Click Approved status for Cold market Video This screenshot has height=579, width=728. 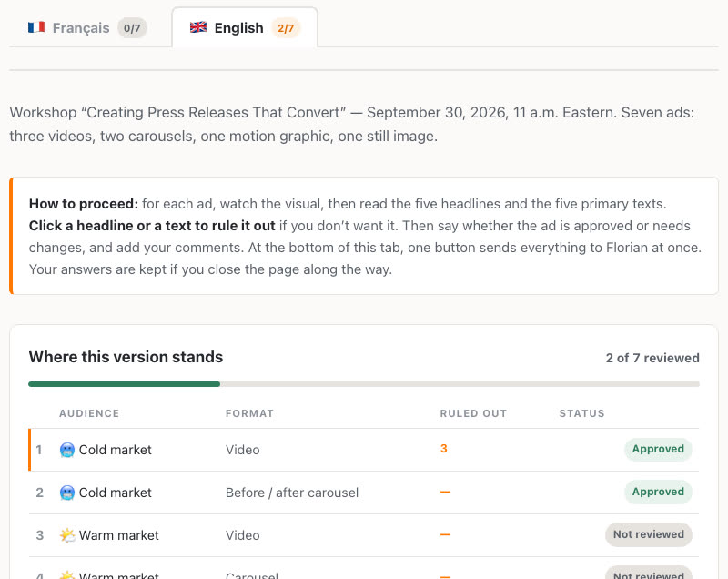point(658,449)
